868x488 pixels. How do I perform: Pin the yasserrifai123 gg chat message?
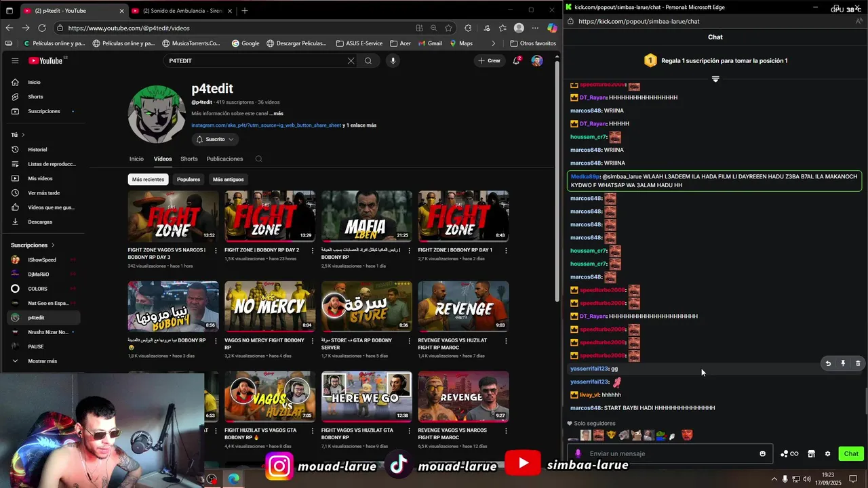843,363
